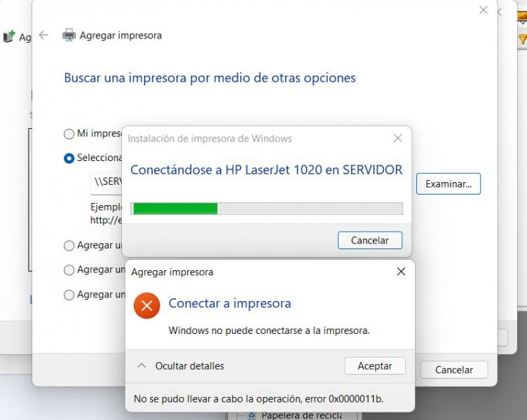Viewport: 527px width, 420px height.
Task: Click Aceptar in the error dialog
Action: coord(375,365)
